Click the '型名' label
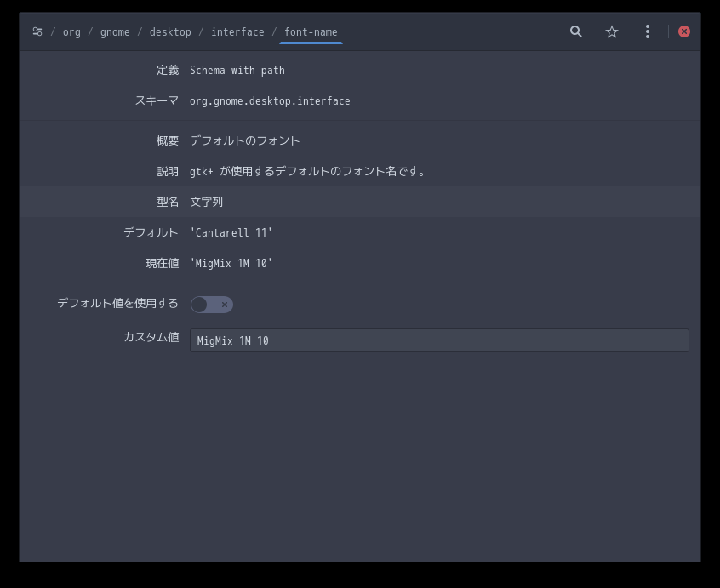720x588 pixels. click(168, 202)
